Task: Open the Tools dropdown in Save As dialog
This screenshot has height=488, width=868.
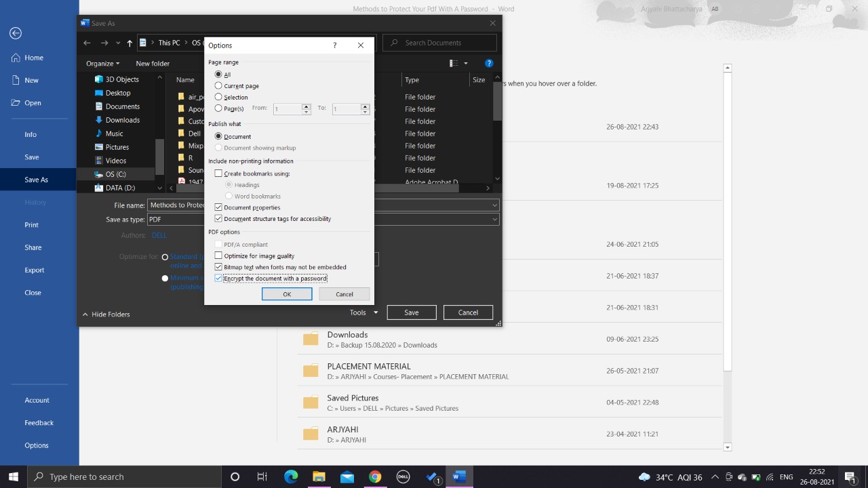Action: click(363, 312)
